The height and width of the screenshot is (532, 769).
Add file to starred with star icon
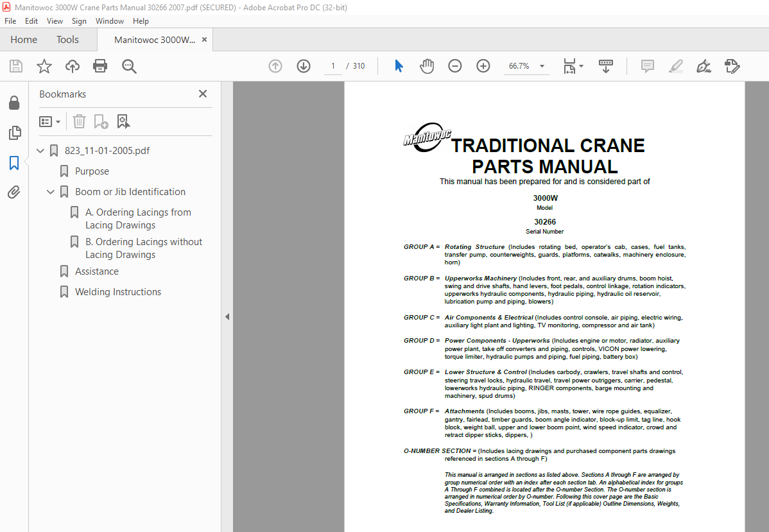[44, 66]
